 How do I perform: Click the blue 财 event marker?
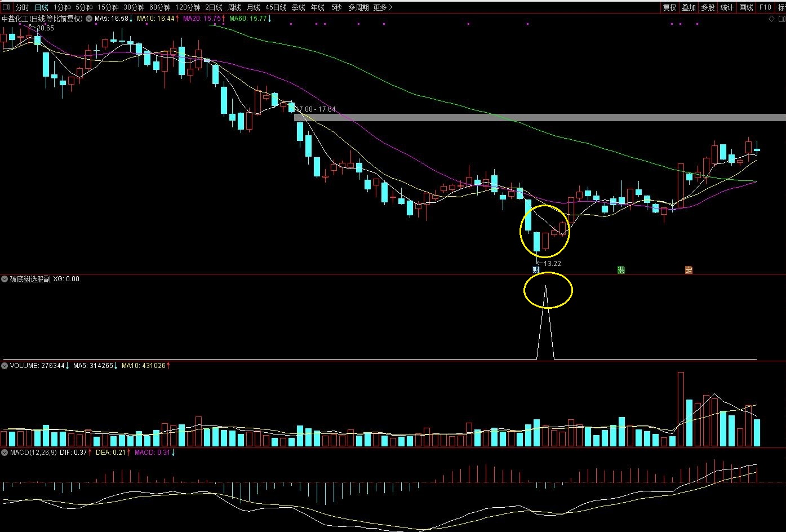tap(536, 270)
